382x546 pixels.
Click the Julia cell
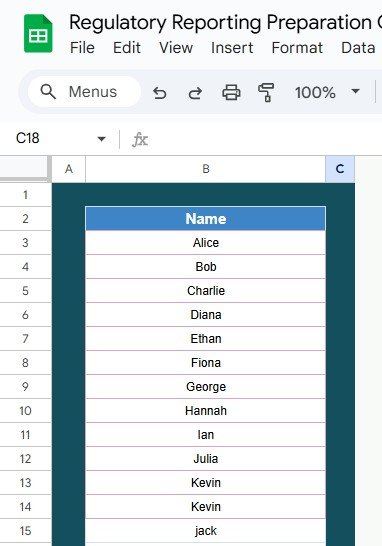205,459
